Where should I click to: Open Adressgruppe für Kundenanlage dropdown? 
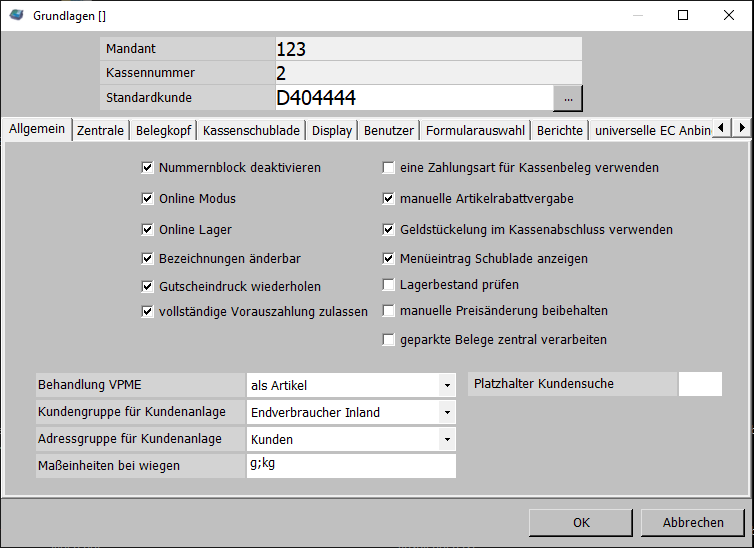pyautogui.click(x=446, y=439)
